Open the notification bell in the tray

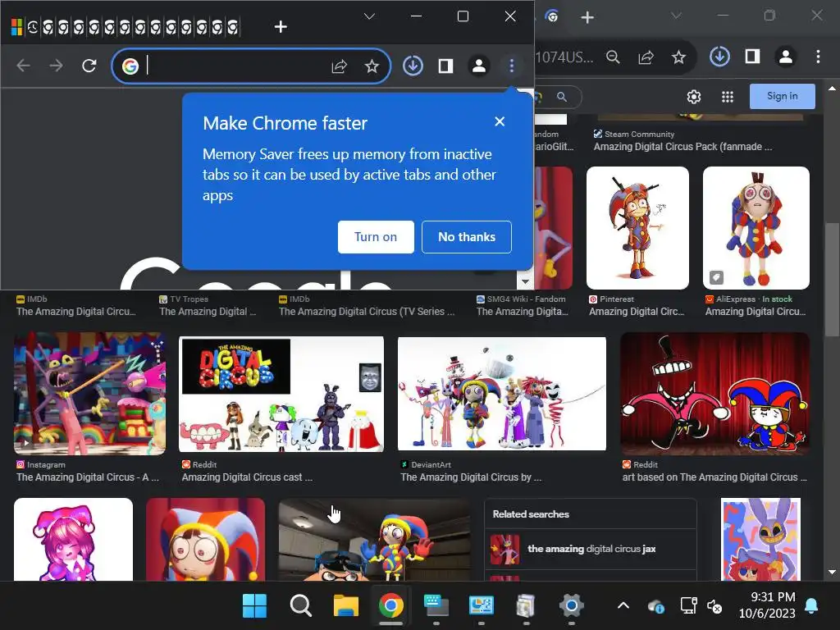point(811,606)
